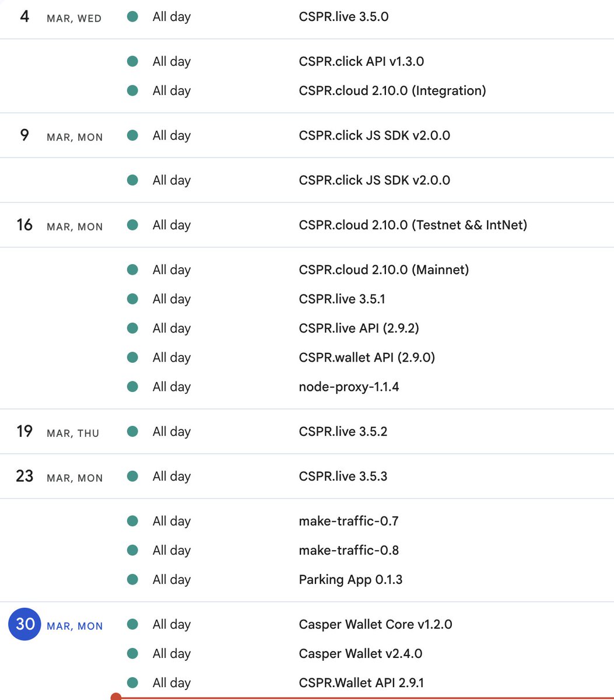Click the MAR, THU date label
Screen dimensions: 614x700
pyautogui.click(x=73, y=433)
